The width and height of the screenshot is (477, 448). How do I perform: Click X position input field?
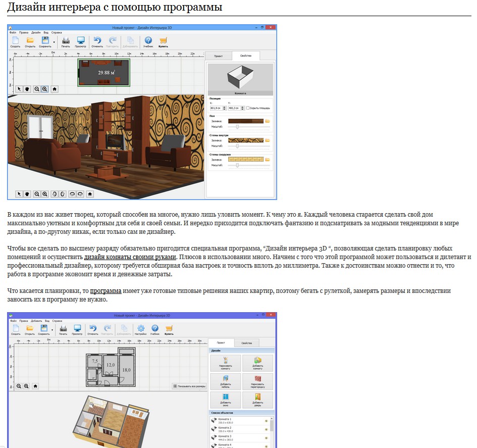click(217, 108)
